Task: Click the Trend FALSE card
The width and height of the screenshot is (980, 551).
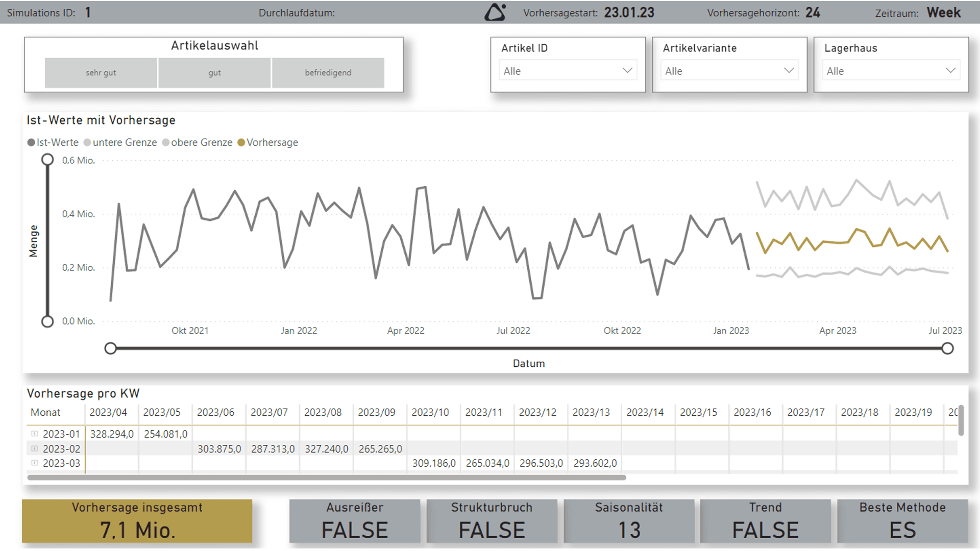Action: click(x=765, y=521)
